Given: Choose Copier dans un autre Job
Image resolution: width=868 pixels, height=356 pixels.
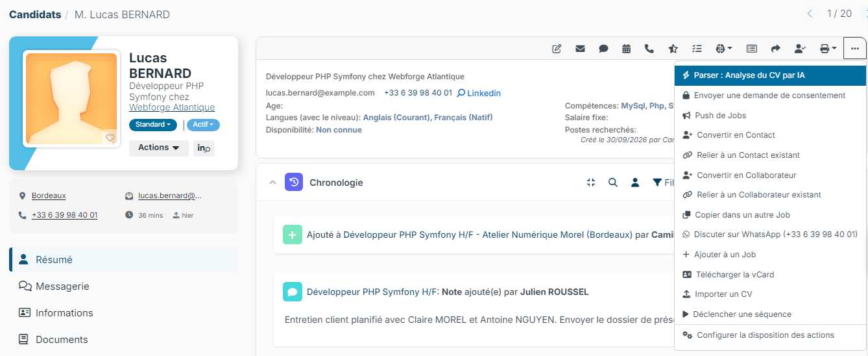Looking at the screenshot, I should click(771, 215).
